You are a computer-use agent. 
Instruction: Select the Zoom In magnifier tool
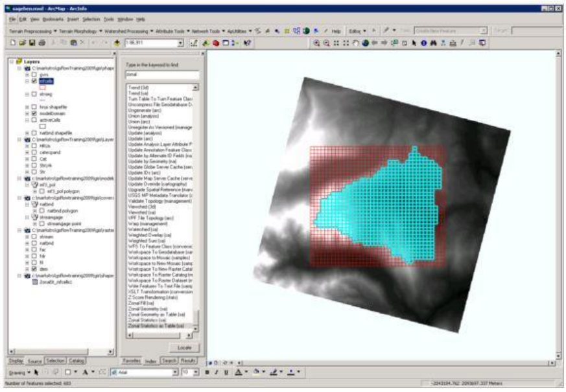(x=316, y=43)
